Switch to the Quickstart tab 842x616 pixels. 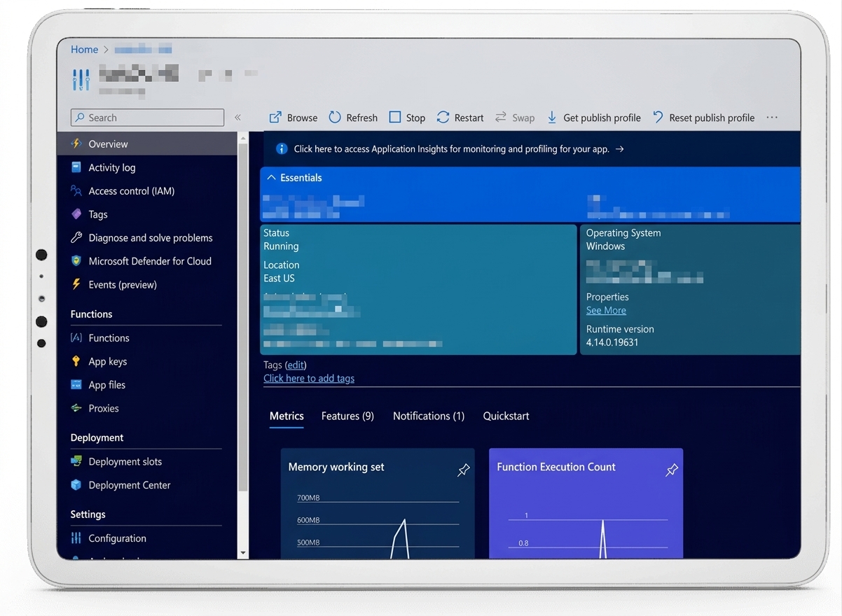tap(506, 416)
